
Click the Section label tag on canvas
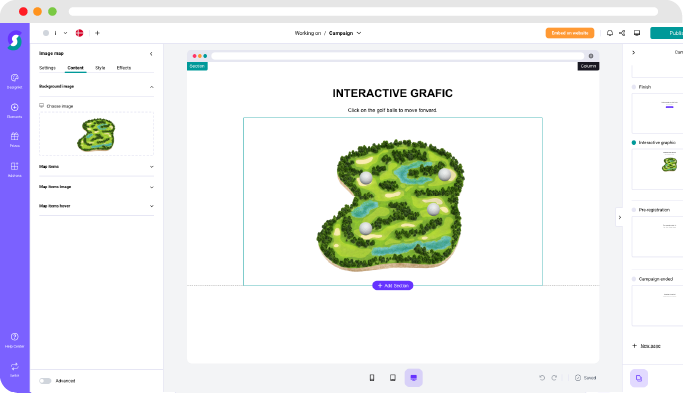pyautogui.click(x=197, y=66)
